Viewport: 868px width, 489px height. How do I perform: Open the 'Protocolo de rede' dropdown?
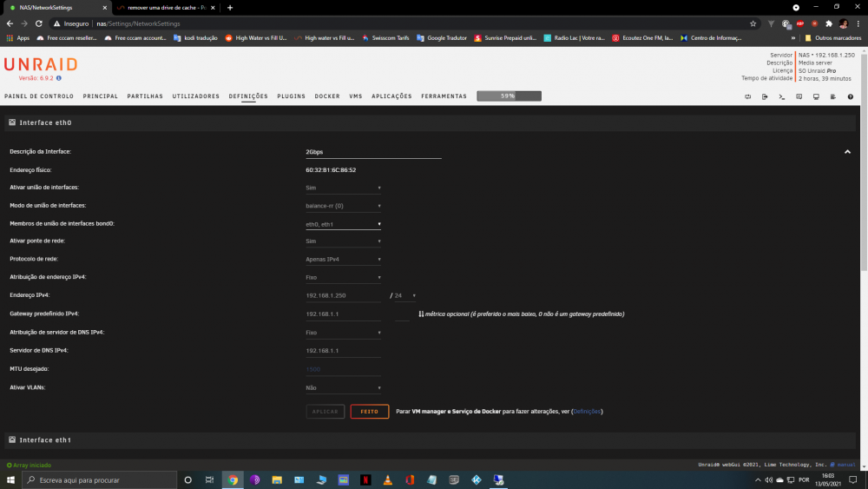pos(343,259)
